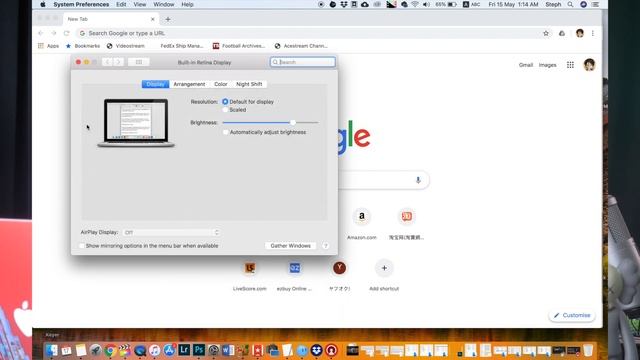Open Launchpad rocket icon in the Dock

pos(96,350)
